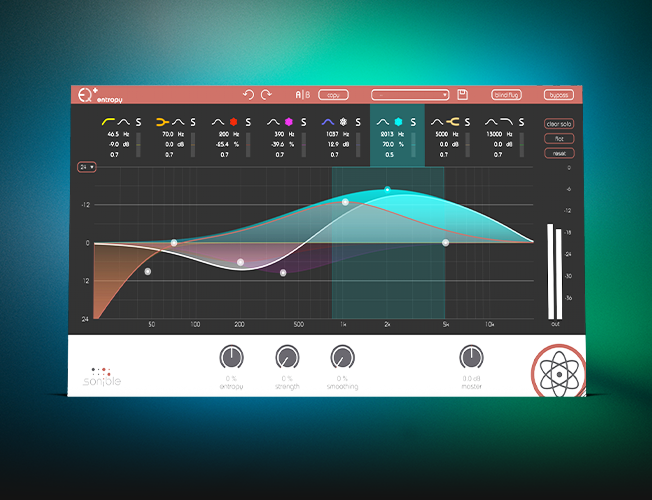This screenshot has height=500, width=652.
Task: Click the -39.6 % value
Action: click(278, 144)
